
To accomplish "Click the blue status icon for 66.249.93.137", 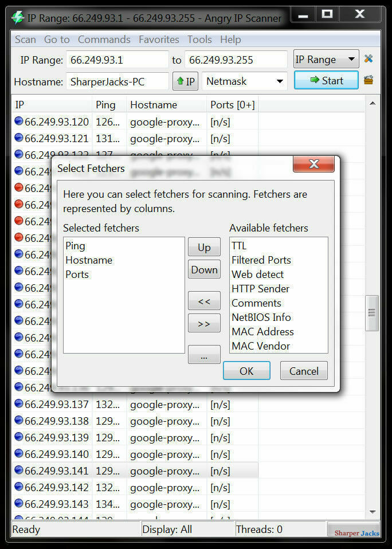I will (18, 403).
